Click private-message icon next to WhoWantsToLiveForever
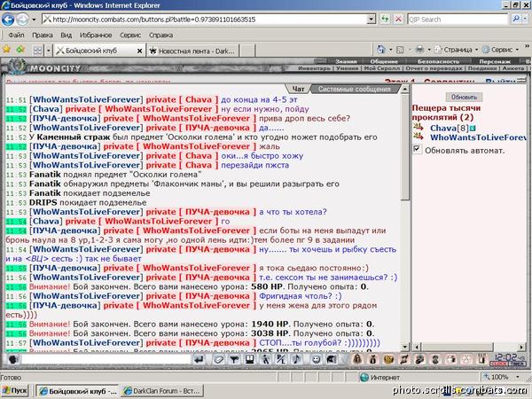Screen dimensions: 532x399 (419, 137)
